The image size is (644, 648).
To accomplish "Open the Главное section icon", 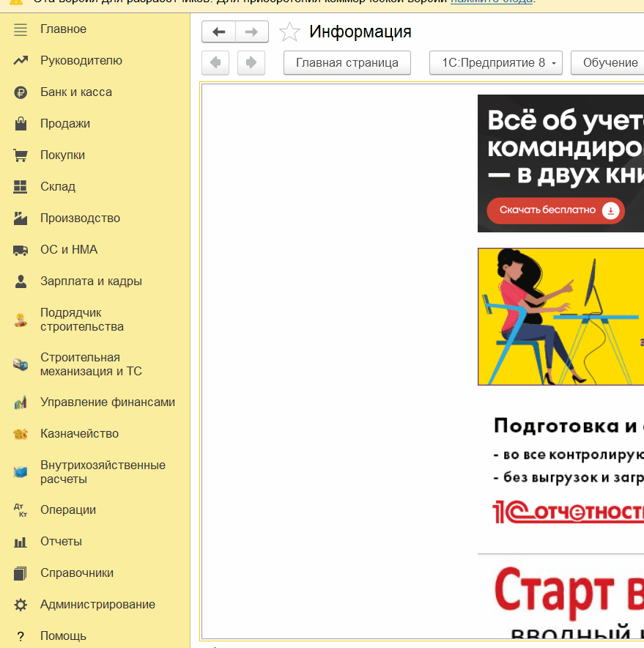I will 21,30.
